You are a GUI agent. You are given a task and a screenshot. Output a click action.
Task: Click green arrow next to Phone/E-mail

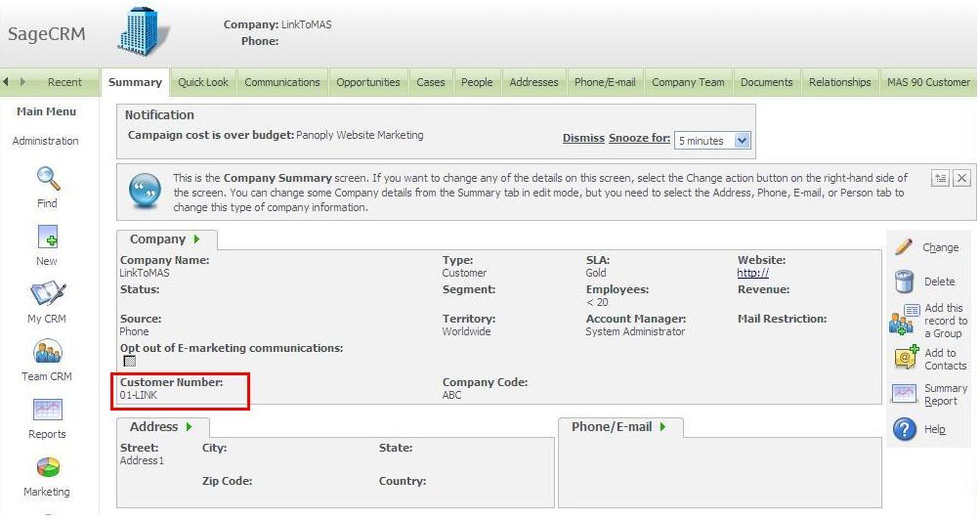pyautogui.click(x=662, y=426)
